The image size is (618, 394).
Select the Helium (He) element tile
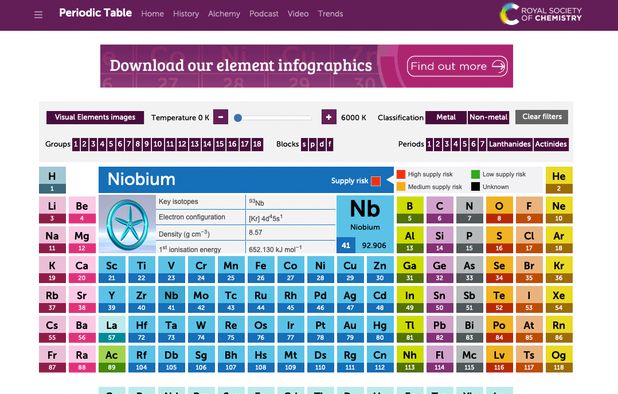(559, 180)
